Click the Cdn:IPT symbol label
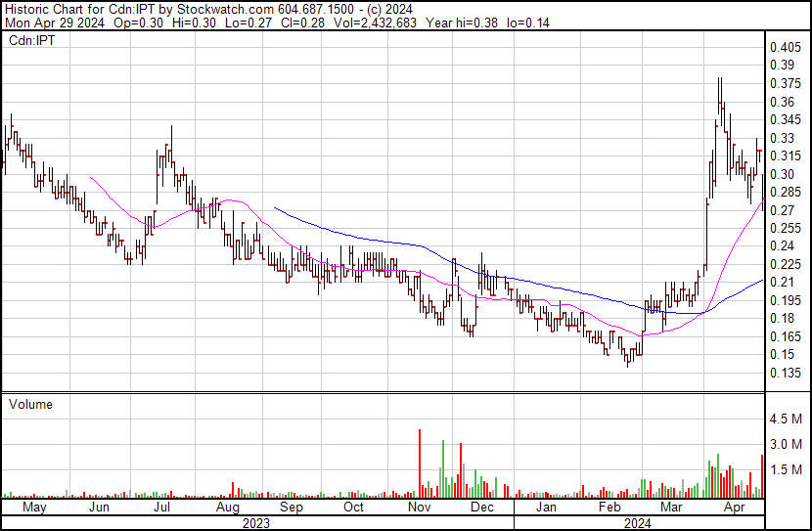Image resolution: width=812 pixels, height=531 pixels. tap(31, 40)
